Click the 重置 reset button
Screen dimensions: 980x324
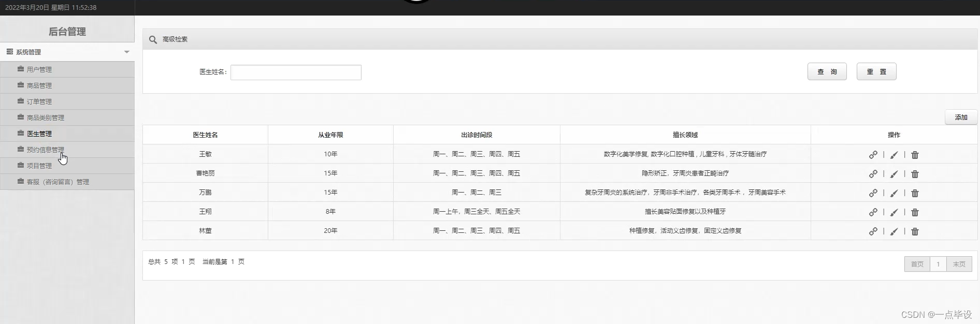click(876, 71)
